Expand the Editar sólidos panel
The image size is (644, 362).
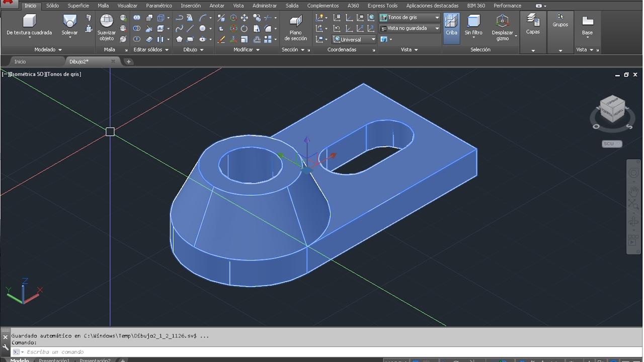pos(151,50)
